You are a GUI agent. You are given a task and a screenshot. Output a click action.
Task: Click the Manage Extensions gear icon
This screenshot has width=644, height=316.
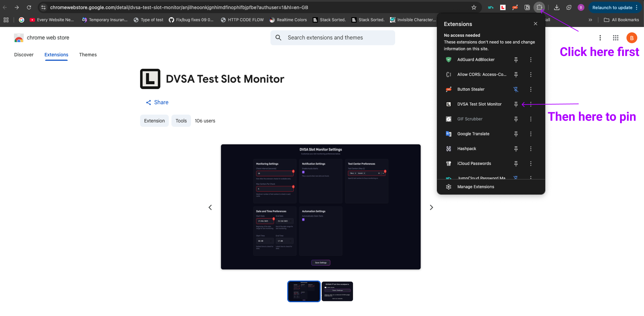pos(449,187)
